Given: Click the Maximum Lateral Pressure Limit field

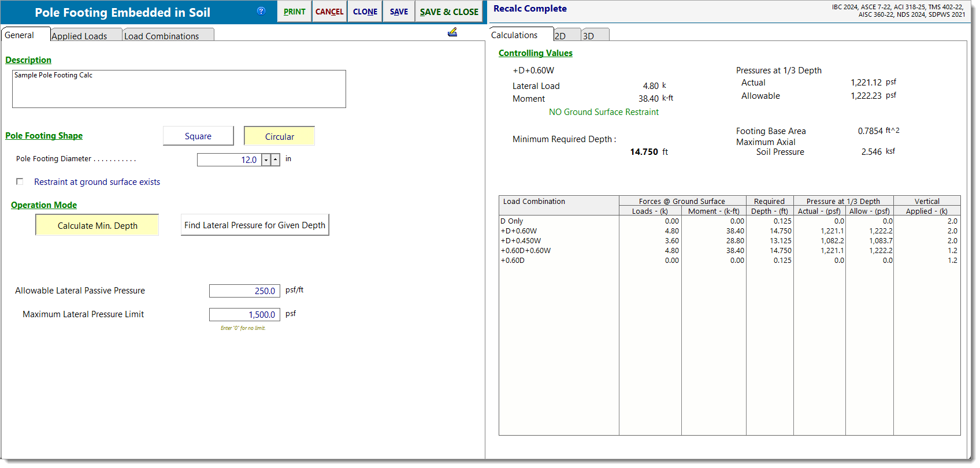Looking at the screenshot, I should tap(244, 315).
